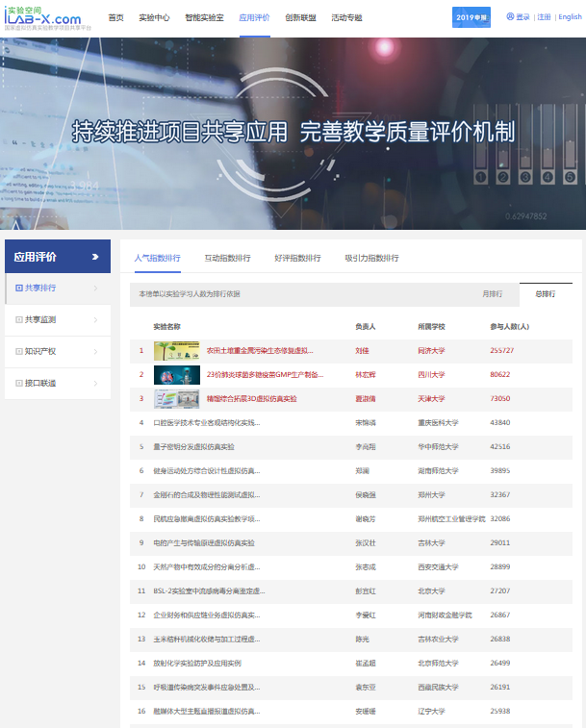Click the 共享监测 sidebar icon
This screenshot has height=728, width=586.
tap(19, 319)
